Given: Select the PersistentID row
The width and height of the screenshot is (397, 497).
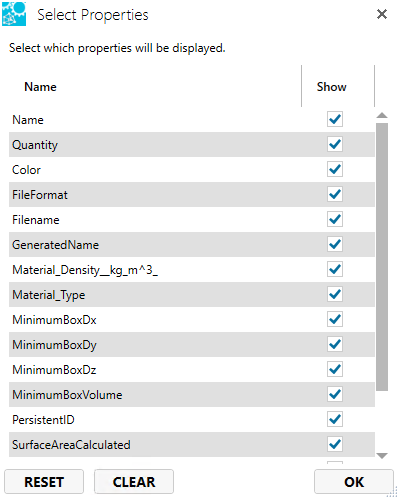Looking at the screenshot, I should click(192, 419).
